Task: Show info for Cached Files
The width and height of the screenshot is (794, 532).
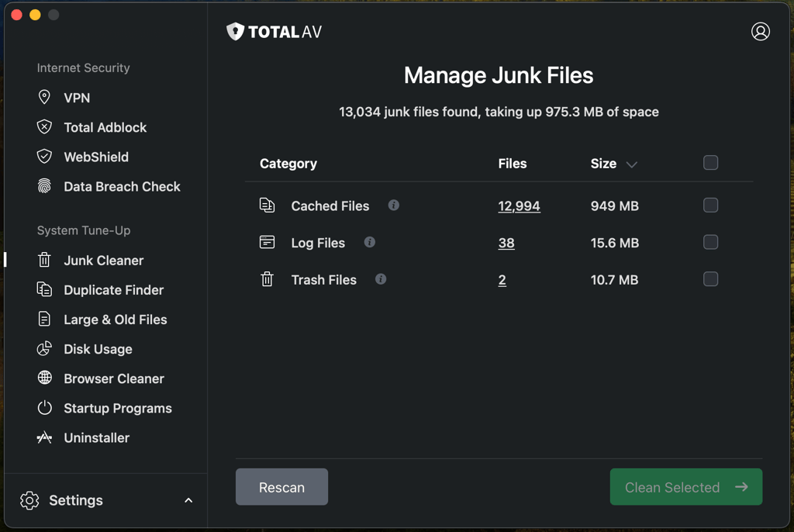Action: (x=393, y=205)
